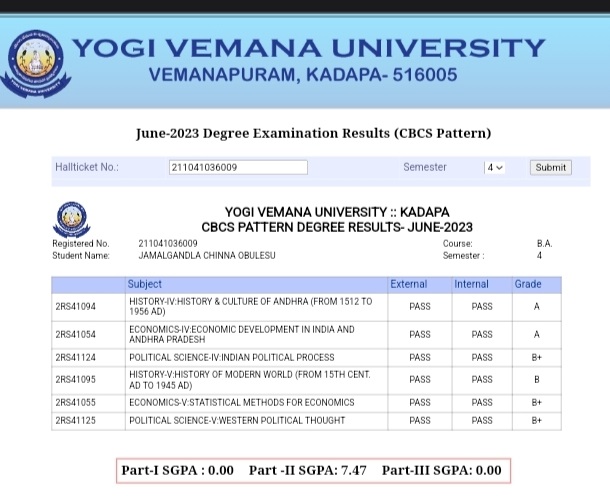This screenshot has height=496, width=610.
Task: Select subject code 2RS41124
Action: click(x=75, y=358)
